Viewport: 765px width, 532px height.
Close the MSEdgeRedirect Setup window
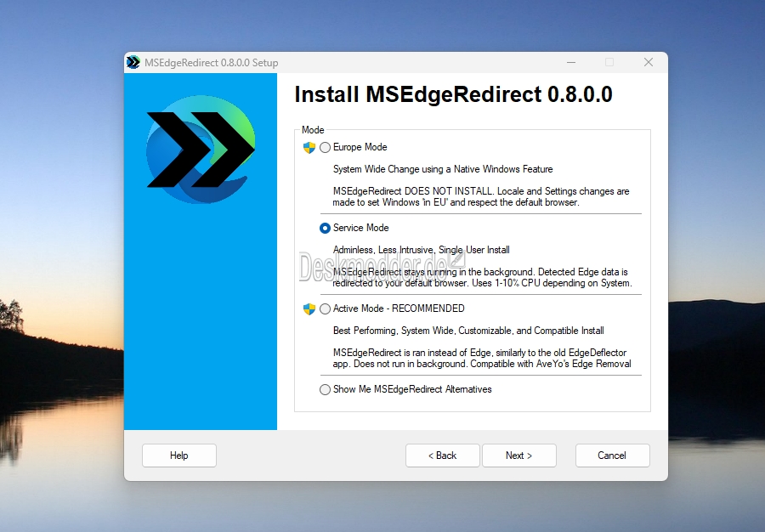[649, 62]
